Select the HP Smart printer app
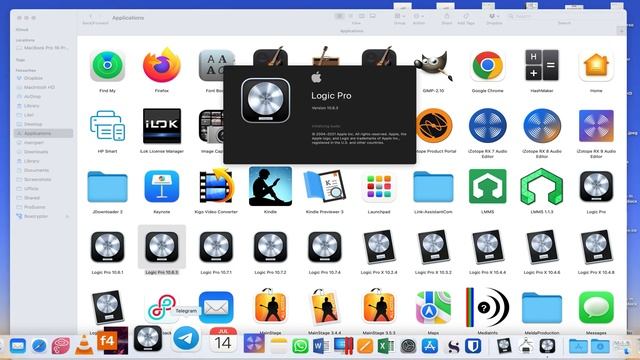640x360 pixels. click(107, 126)
